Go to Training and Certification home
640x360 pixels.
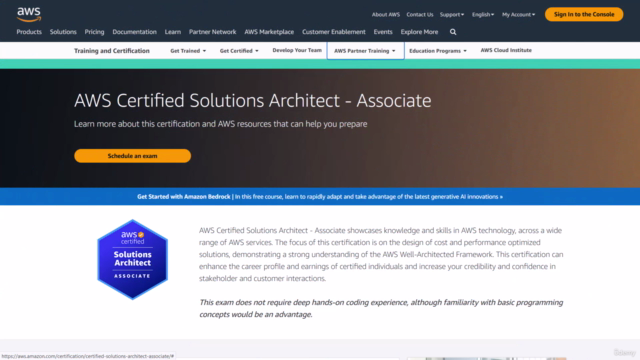coord(112,51)
